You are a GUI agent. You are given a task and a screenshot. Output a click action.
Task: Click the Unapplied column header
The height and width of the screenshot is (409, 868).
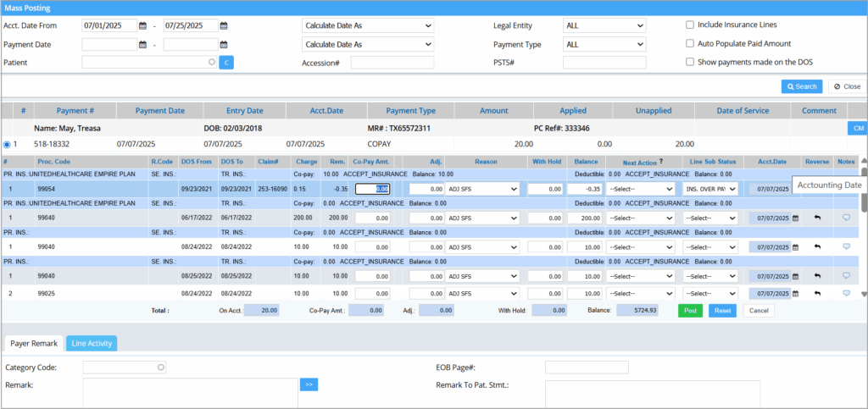(x=654, y=111)
